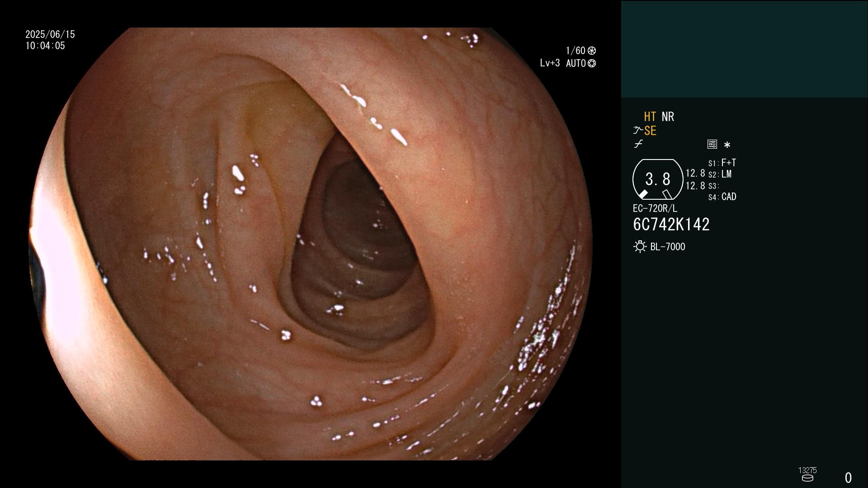Click the asterisk indicator icon
868x488 pixels.
[x=727, y=145]
